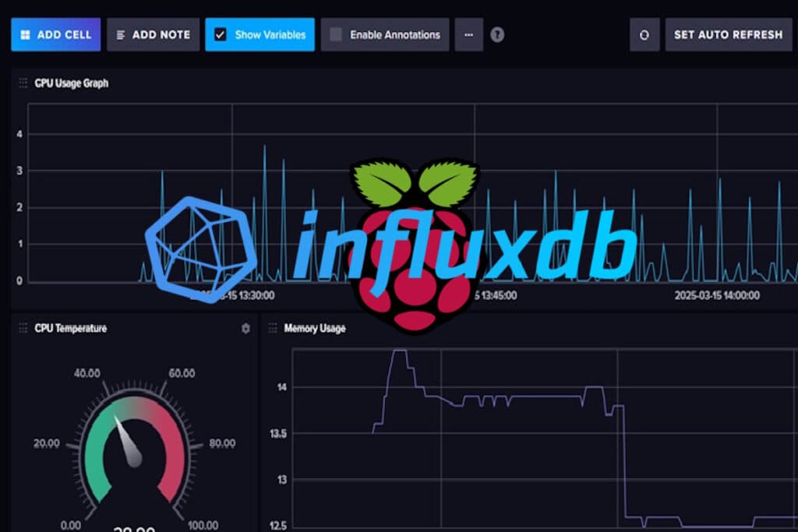The image size is (798, 532).
Task: Enable the Annotations checkbox
Action: point(336,35)
